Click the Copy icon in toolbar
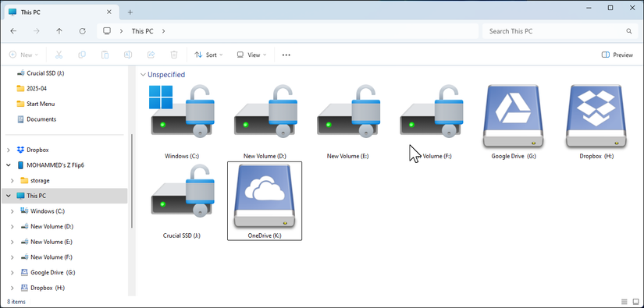Screen dimensions: 644x308 click(82, 55)
